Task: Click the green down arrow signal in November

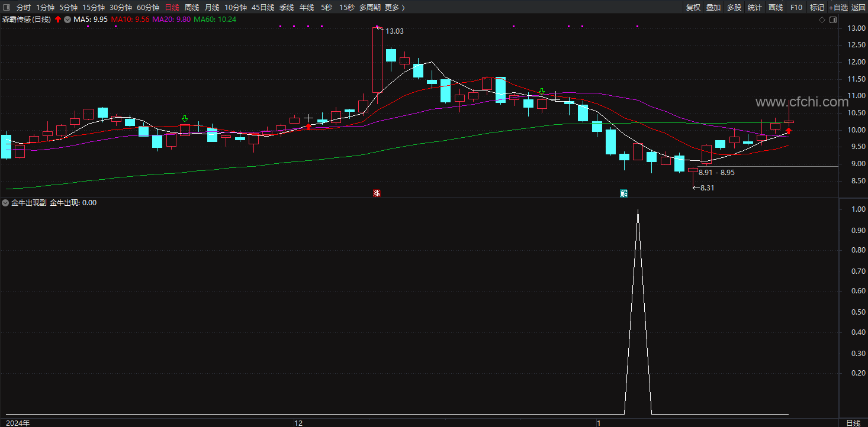Action: click(185, 119)
